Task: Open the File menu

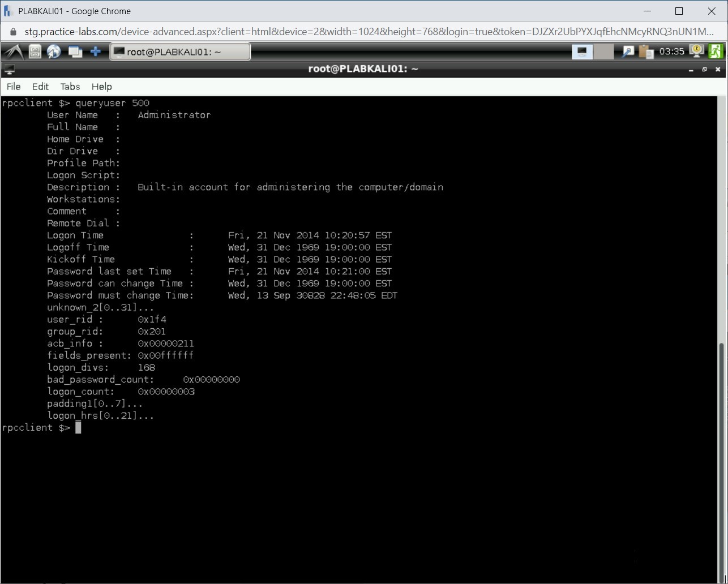Action: point(14,87)
